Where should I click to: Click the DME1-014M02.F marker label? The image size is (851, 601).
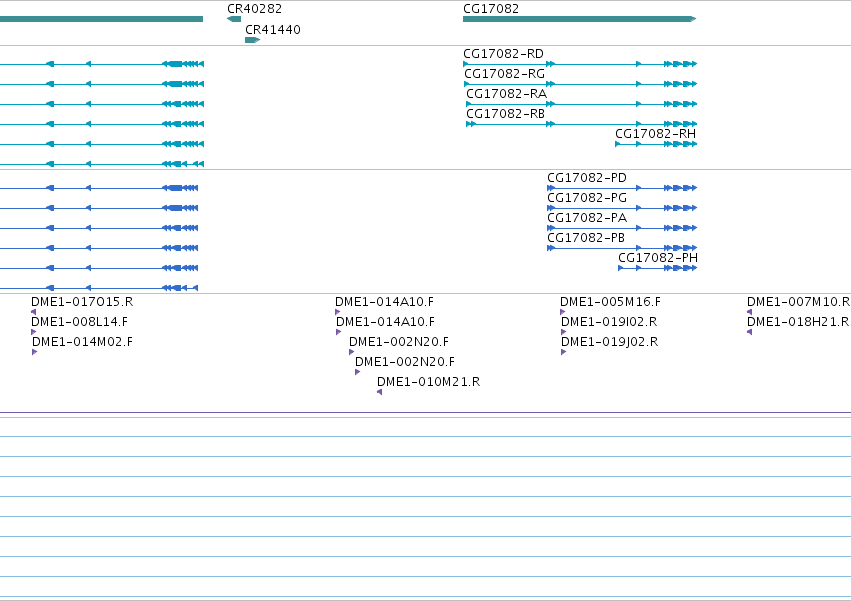point(82,342)
